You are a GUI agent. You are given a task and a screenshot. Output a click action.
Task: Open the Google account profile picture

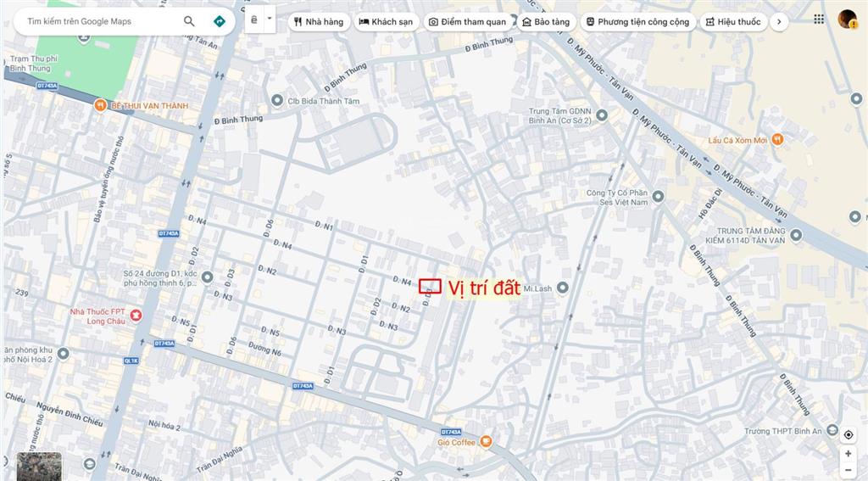pyautogui.click(x=847, y=20)
